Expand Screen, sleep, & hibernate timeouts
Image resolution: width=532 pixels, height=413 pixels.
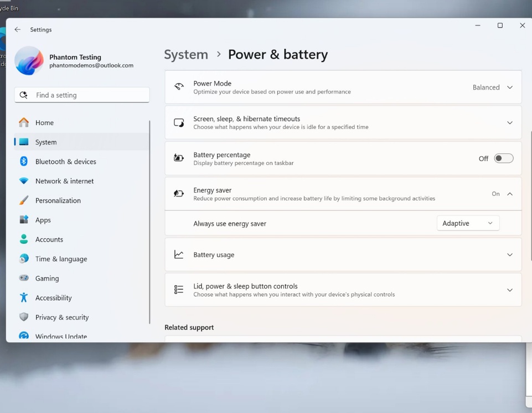[509, 123]
